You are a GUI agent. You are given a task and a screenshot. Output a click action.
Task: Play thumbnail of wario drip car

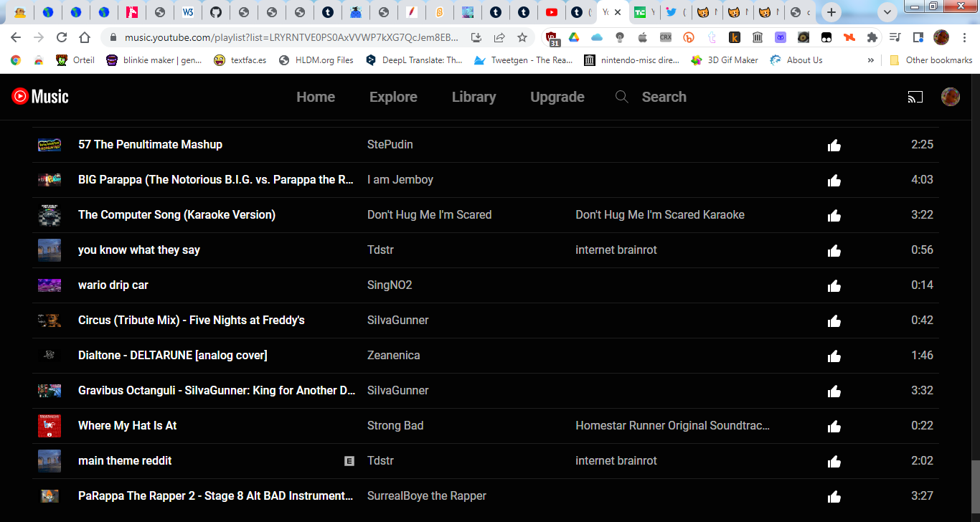[x=50, y=285]
